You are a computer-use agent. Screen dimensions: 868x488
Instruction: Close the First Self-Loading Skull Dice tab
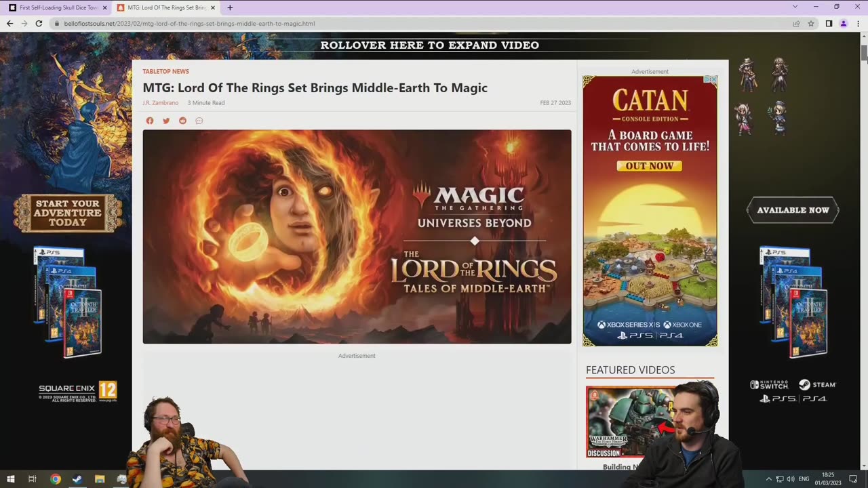[104, 7]
